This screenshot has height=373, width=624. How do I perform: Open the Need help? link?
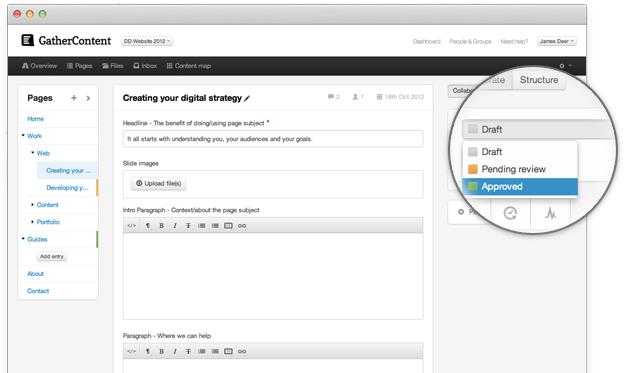[x=514, y=41]
